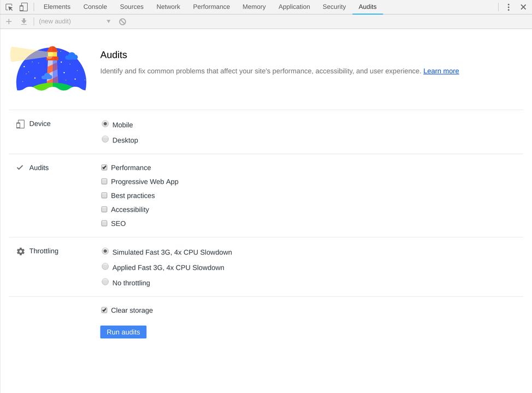Switch to the Elements tab

[57, 7]
